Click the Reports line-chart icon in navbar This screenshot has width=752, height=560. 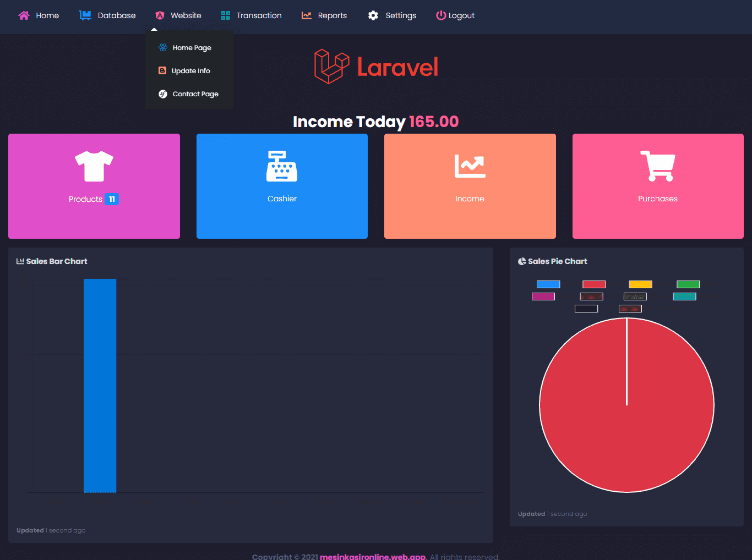(307, 15)
